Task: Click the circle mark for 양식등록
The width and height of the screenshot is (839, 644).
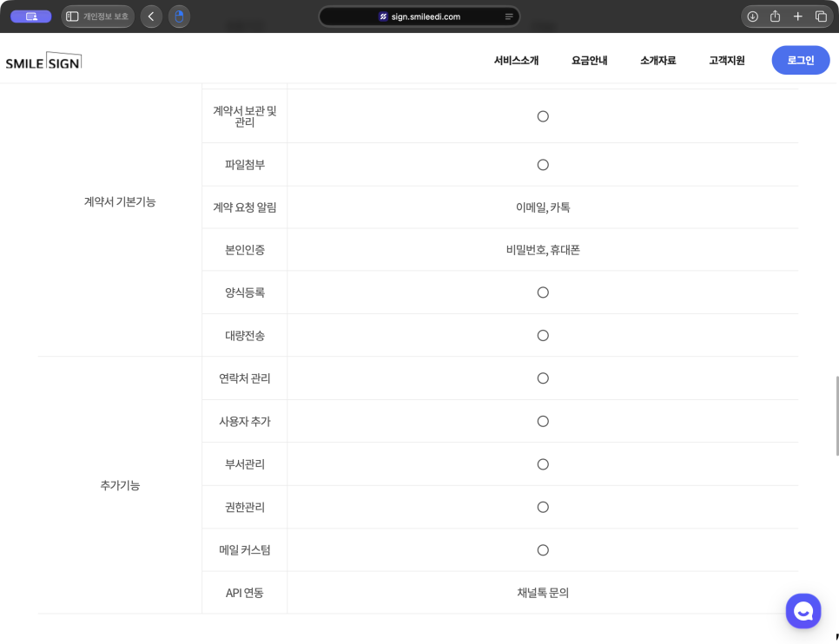Action: [543, 292]
